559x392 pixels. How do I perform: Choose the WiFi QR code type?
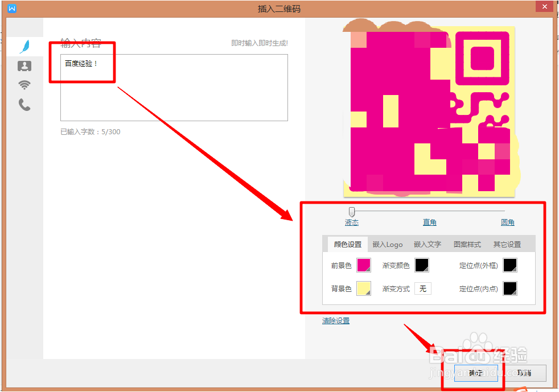(x=24, y=85)
